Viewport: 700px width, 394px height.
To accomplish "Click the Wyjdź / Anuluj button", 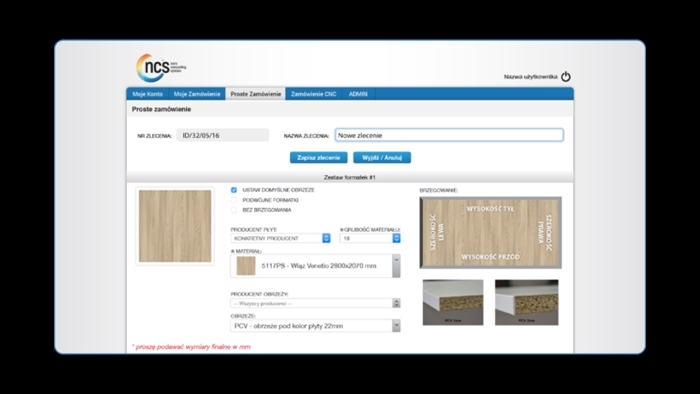I will point(382,158).
